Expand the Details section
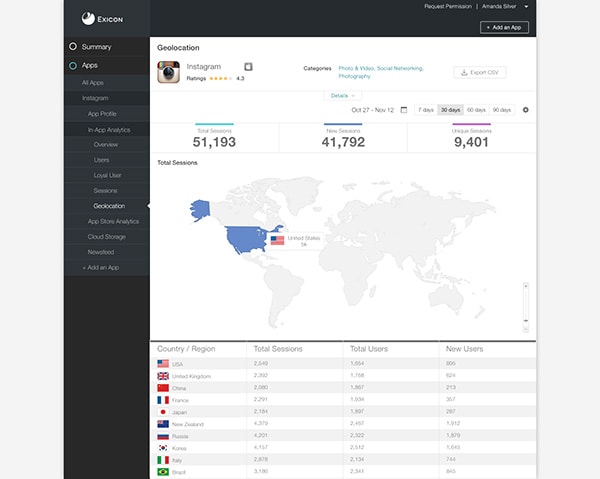 339,95
